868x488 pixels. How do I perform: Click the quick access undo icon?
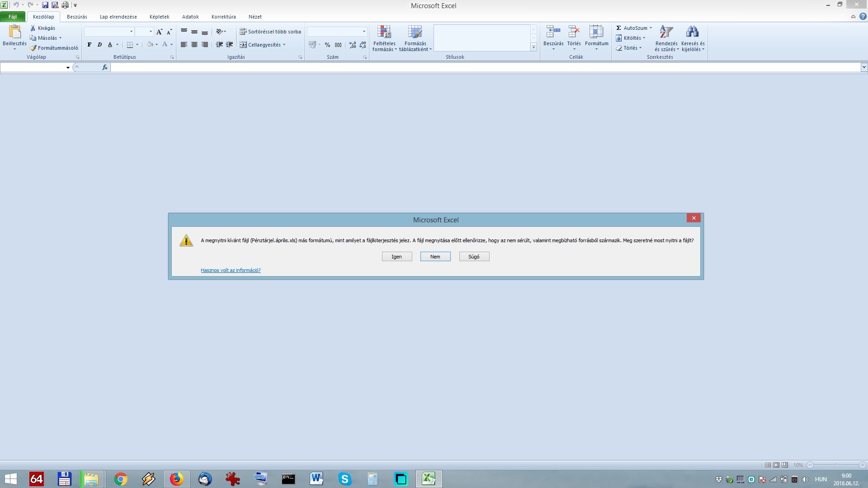16,5
